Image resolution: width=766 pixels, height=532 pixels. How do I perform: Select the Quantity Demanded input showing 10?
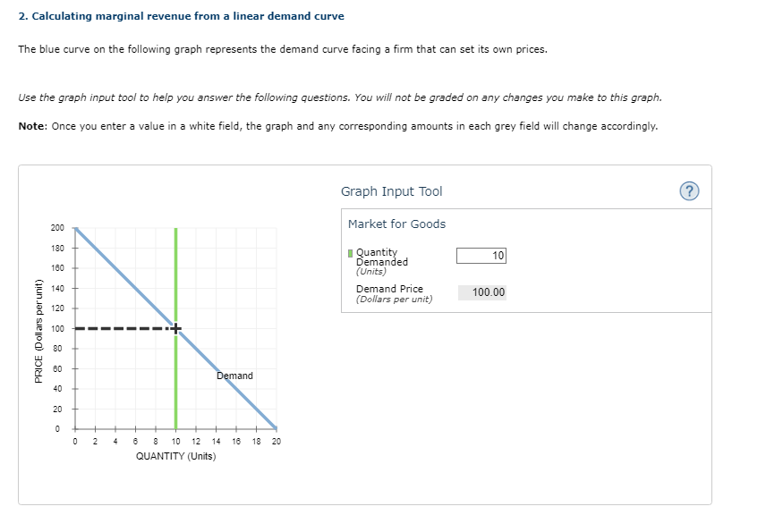point(481,255)
